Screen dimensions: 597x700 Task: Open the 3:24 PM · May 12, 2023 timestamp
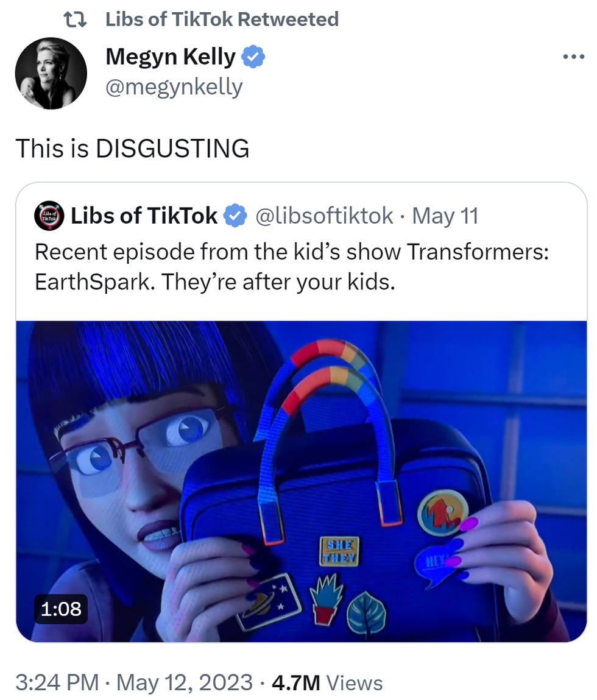point(134,682)
